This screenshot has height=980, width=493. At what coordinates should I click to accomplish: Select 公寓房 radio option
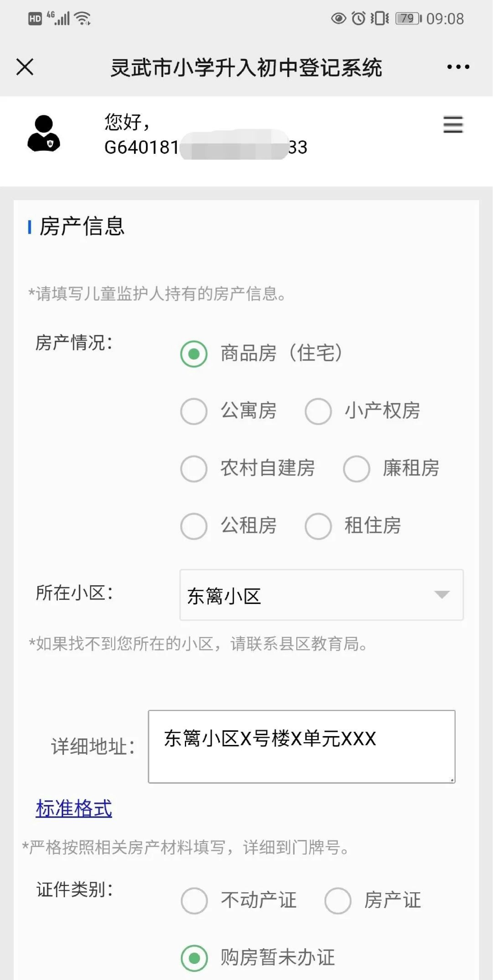[x=194, y=411]
